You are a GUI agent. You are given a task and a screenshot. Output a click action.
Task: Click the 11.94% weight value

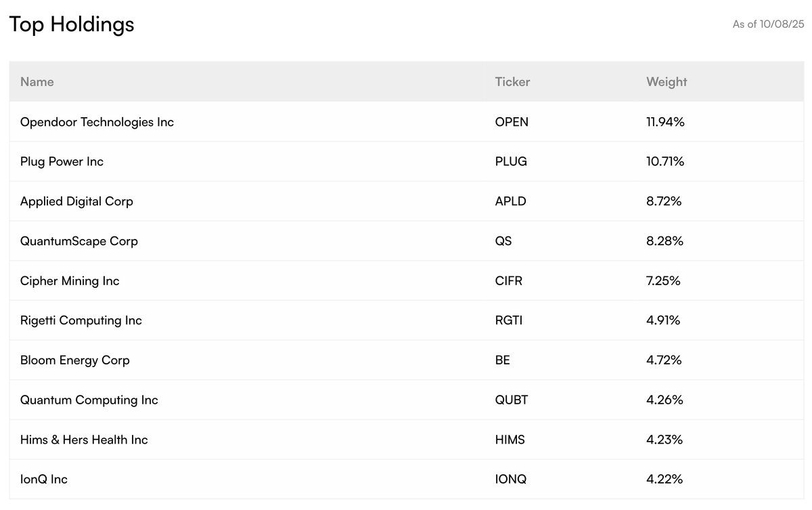click(x=665, y=122)
